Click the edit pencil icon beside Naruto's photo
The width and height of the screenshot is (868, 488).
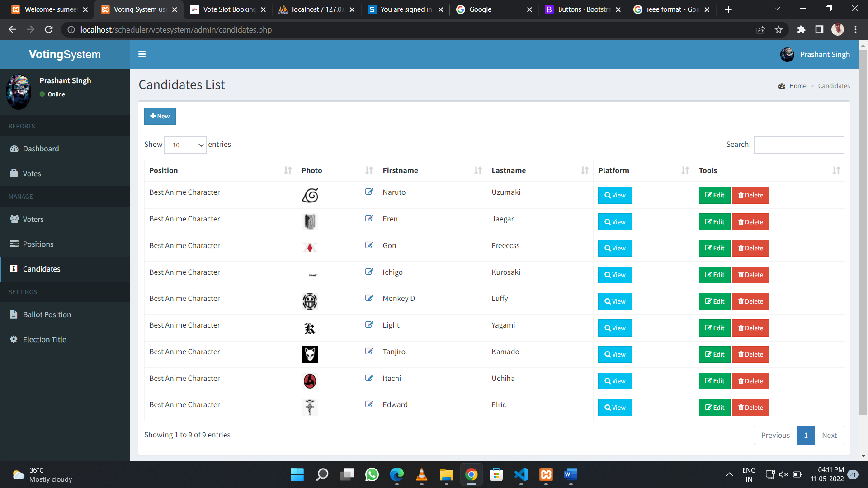point(369,192)
